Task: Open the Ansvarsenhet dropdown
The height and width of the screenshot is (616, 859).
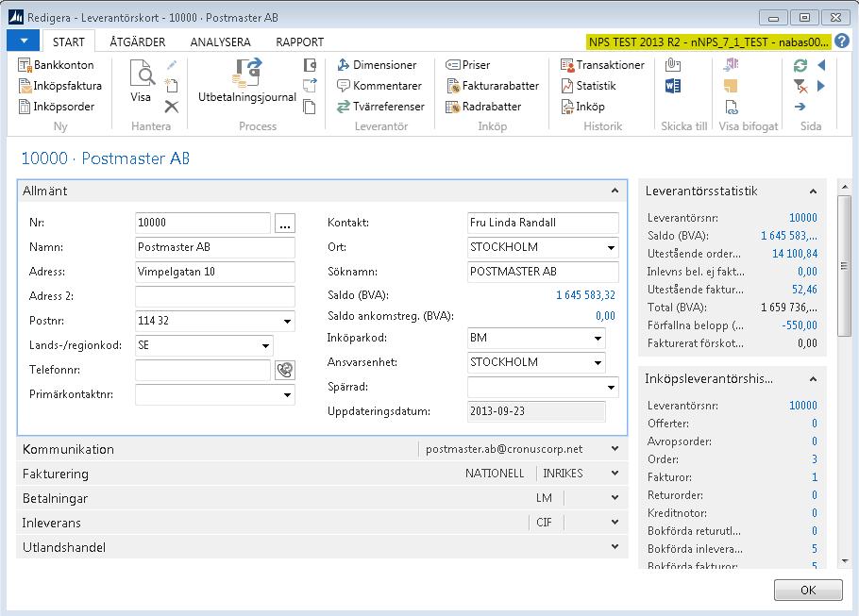Action: tap(598, 362)
